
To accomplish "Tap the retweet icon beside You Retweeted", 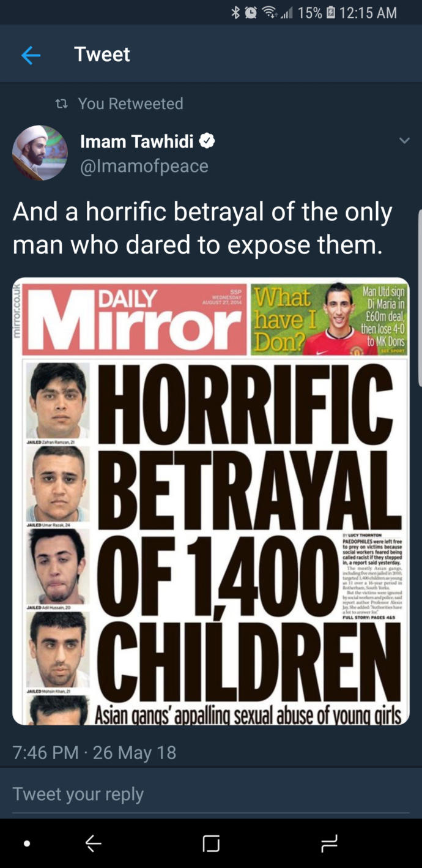I will [61, 103].
